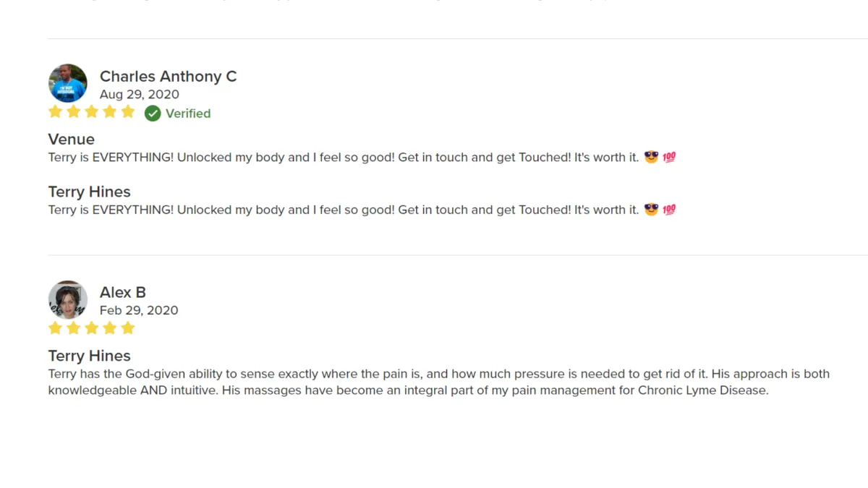This screenshot has width=868, height=488.
Task: Click Alex B's profile avatar
Action: click(68, 299)
